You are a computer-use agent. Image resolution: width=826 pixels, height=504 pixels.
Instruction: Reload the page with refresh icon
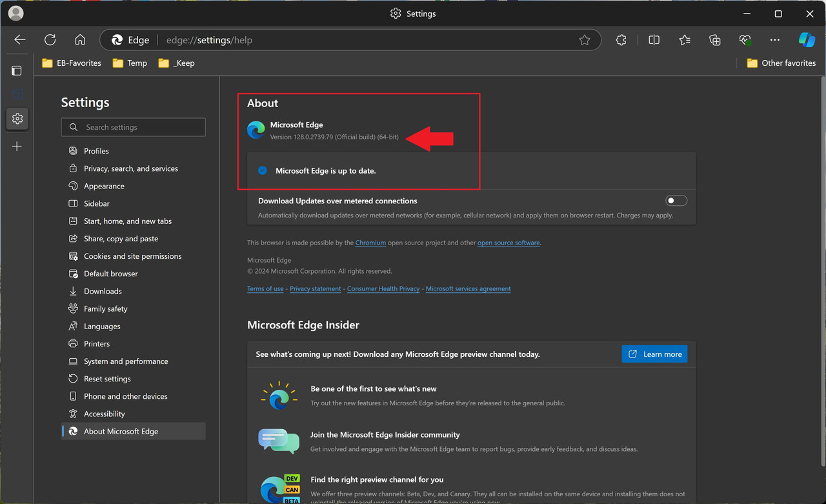click(50, 40)
